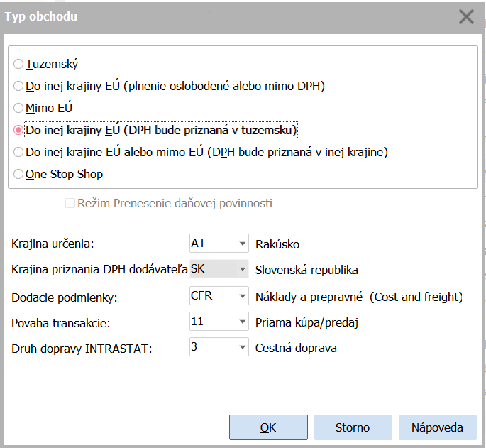This screenshot has height=448, width=486.
Task: Select the Tuzemský radio option
Action: point(18,64)
